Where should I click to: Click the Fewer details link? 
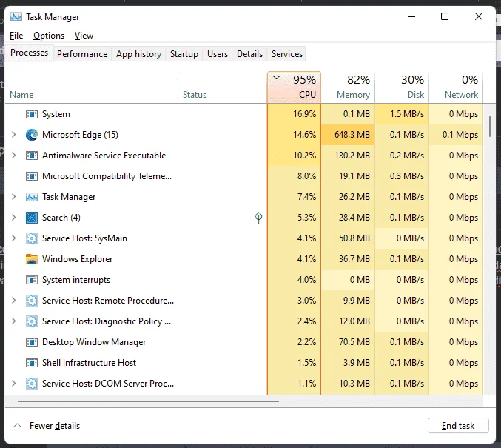click(55, 426)
